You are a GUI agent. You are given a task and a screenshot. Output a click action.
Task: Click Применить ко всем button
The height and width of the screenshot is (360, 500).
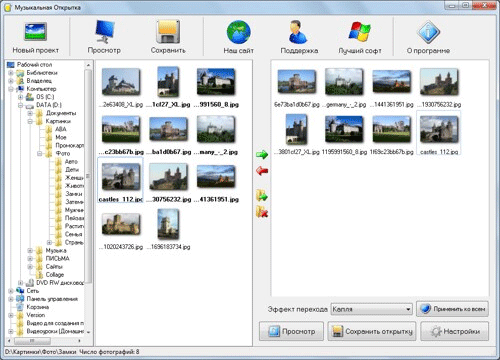point(452,309)
